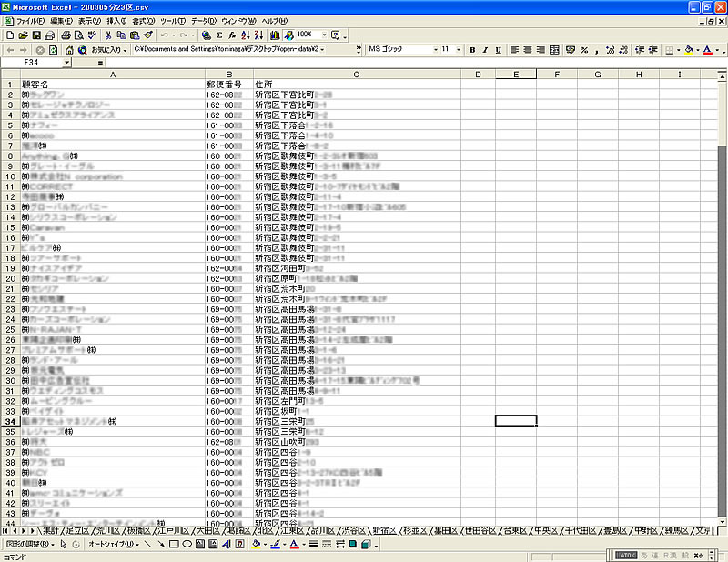Open a file with the folder icon
The width and height of the screenshot is (728, 562).
[x=22, y=35]
